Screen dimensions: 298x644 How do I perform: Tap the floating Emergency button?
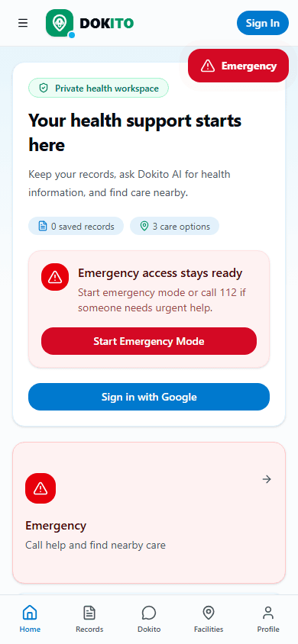(x=238, y=66)
